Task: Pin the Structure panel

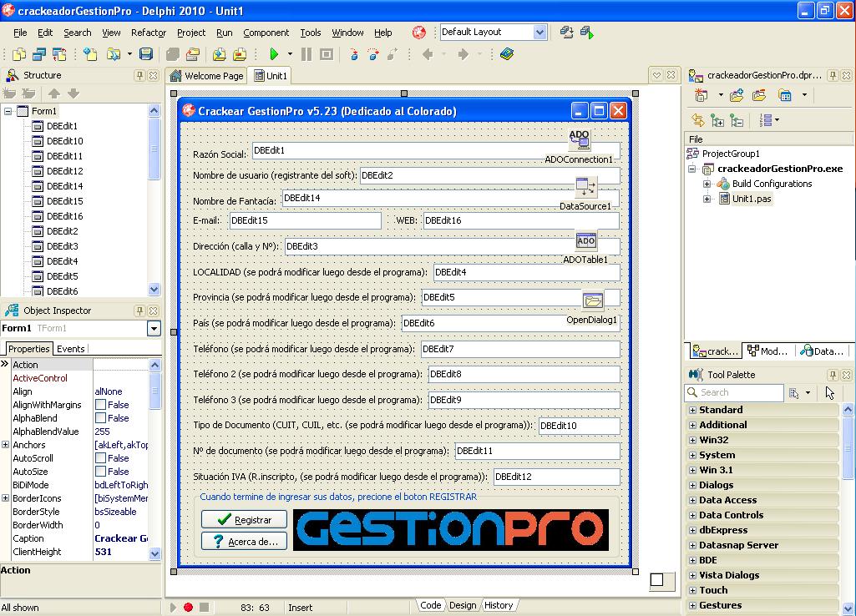Action: (139, 75)
